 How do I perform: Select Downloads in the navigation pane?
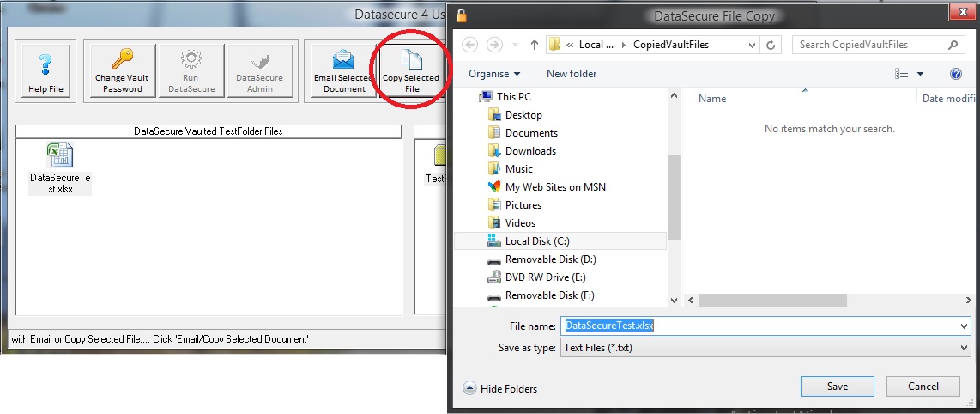[530, 151]
